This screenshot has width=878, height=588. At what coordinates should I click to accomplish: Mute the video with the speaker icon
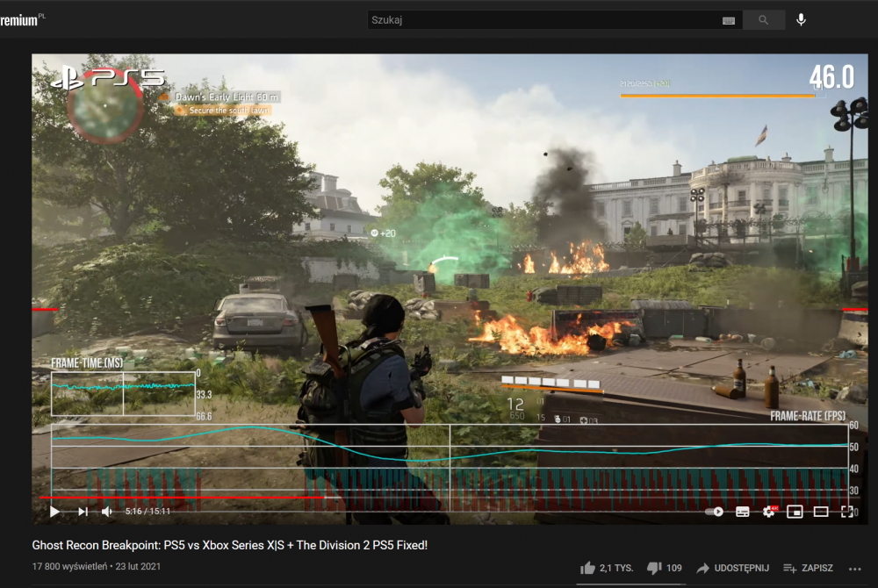tap(107, 511)
